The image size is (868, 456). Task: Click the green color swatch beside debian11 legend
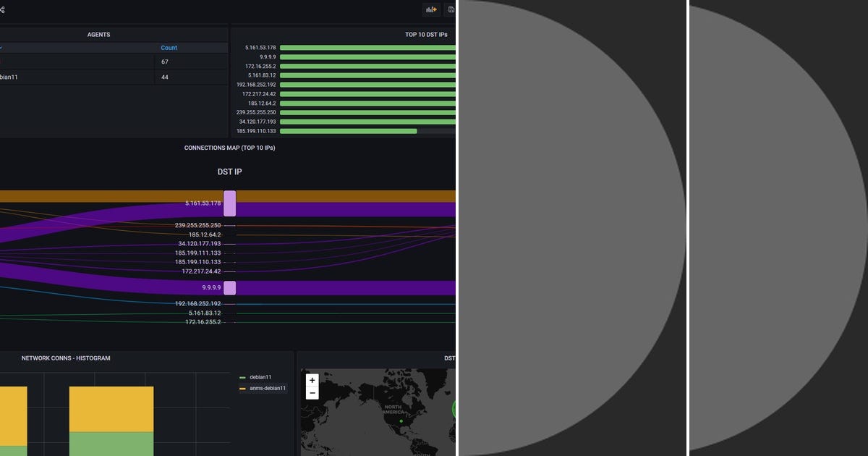coord(244,377)
